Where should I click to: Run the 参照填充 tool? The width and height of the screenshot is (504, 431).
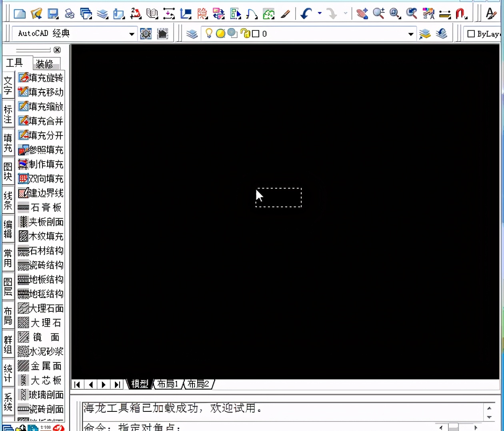click(x=41, y=150)
